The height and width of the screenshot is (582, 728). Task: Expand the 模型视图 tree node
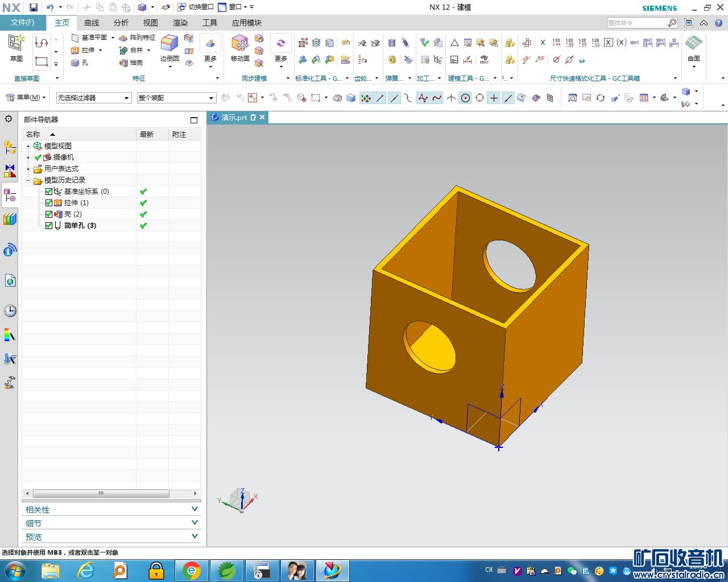click(28, 146)
